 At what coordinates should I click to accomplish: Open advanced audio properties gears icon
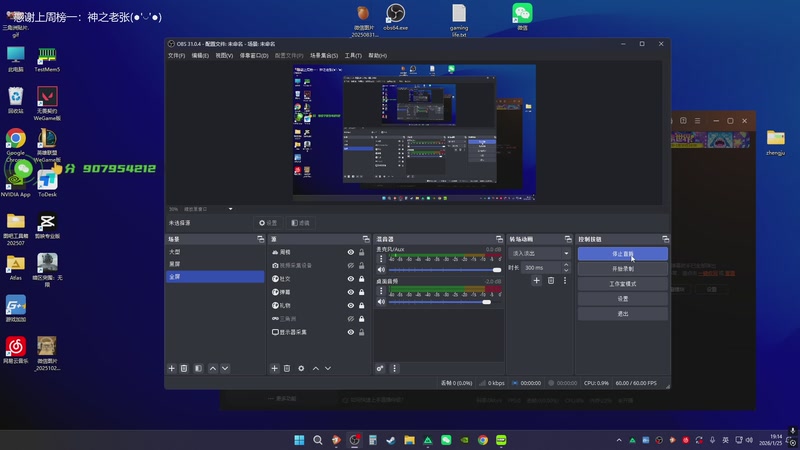(x=380, y=368)
